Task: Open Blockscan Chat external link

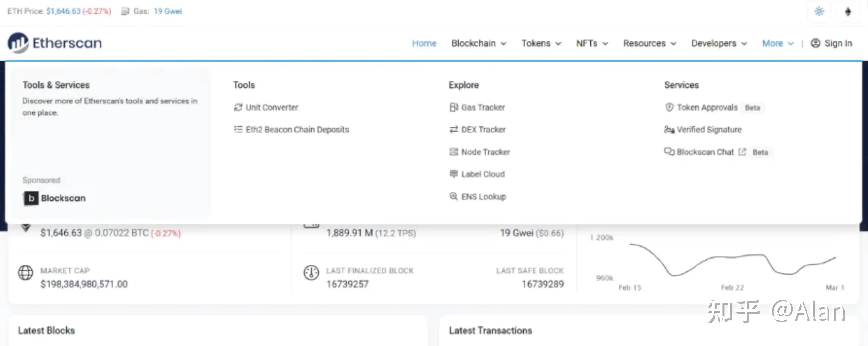Action: tap(705, 152)
